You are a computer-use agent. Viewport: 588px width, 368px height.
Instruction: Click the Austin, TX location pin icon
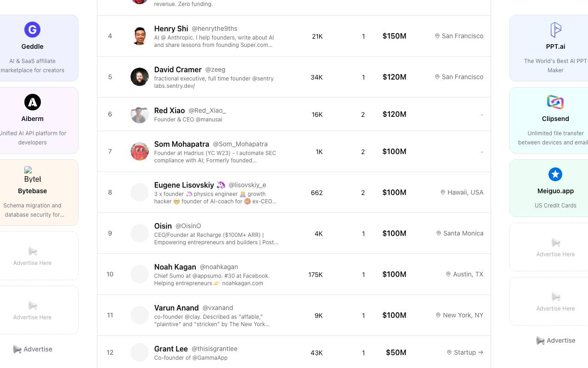pos(448,274)
